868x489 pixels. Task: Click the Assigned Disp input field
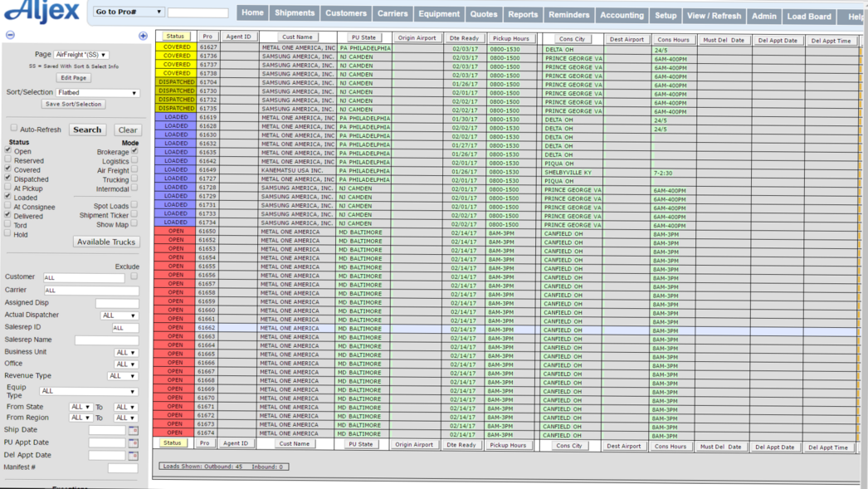tap(117, 303)
